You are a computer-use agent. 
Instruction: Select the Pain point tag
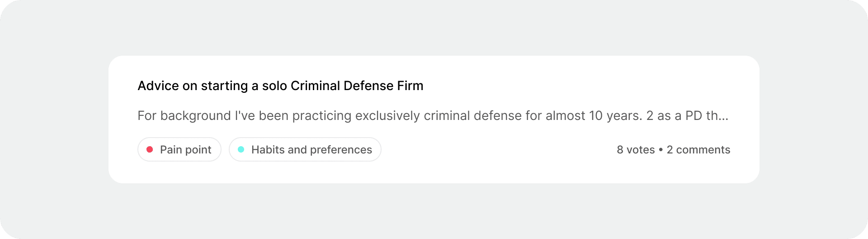(x=179, y=149)
